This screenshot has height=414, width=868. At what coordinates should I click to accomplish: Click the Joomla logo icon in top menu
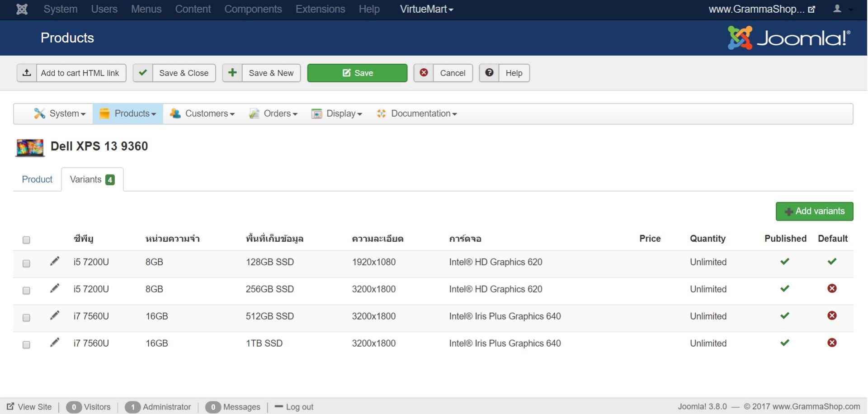click(22, 9)
